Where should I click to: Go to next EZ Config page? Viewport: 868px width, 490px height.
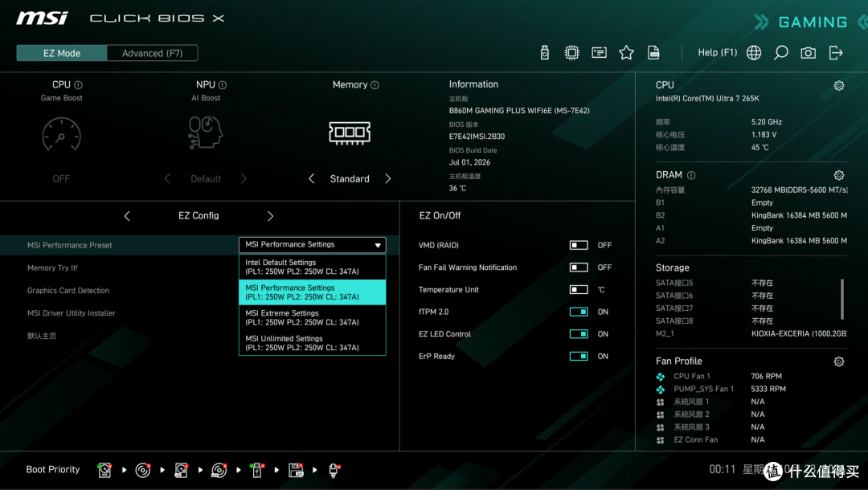(270, 216)
